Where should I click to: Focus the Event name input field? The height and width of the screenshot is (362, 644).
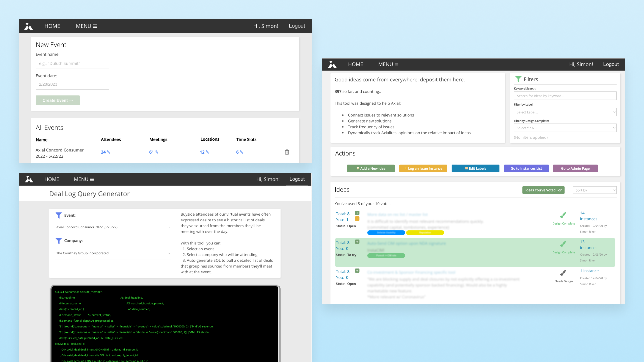[72, 63]
